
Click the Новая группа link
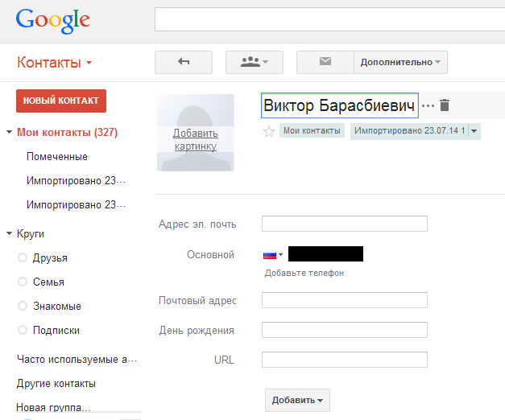click(x=53, y=407)
